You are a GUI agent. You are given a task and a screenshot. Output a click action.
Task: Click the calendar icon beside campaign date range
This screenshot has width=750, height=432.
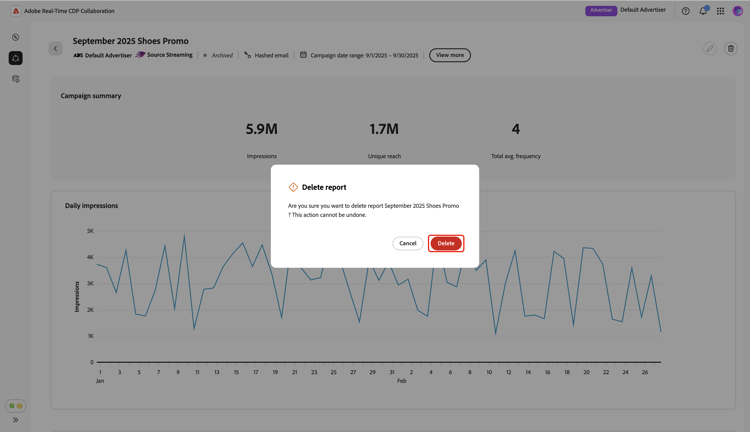point(303,55)
